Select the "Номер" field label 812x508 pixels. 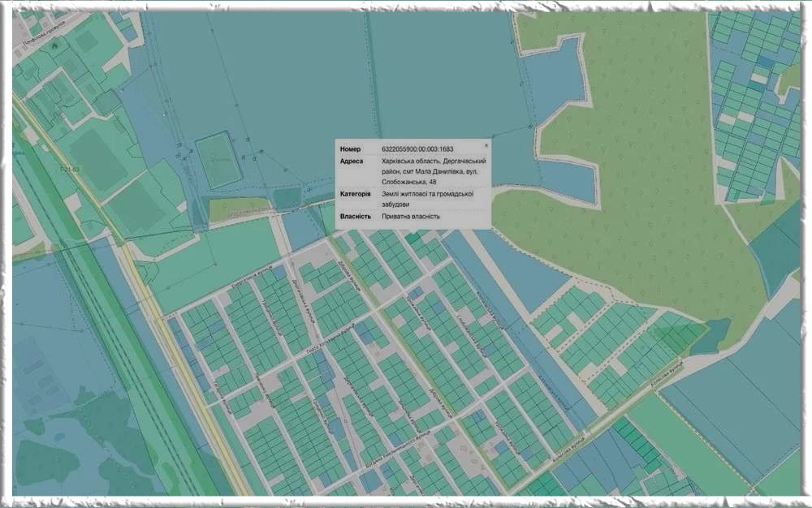click(x=349, y=149)
